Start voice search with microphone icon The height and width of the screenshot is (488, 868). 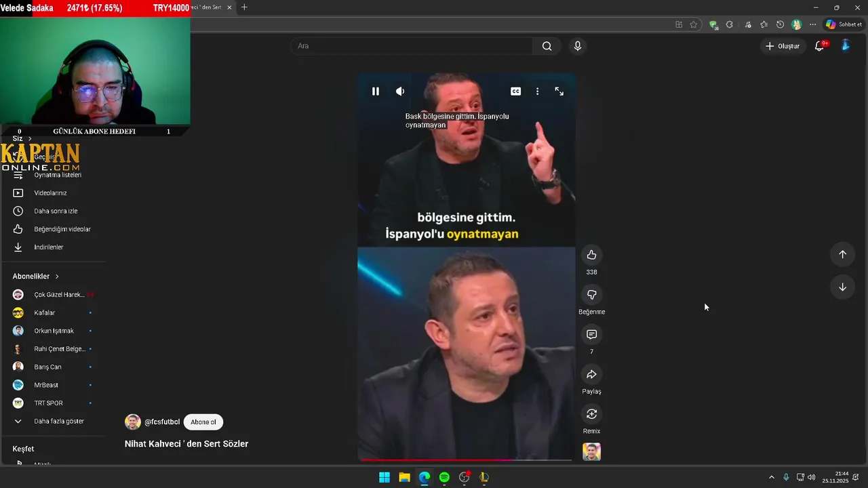click(577, 46)
